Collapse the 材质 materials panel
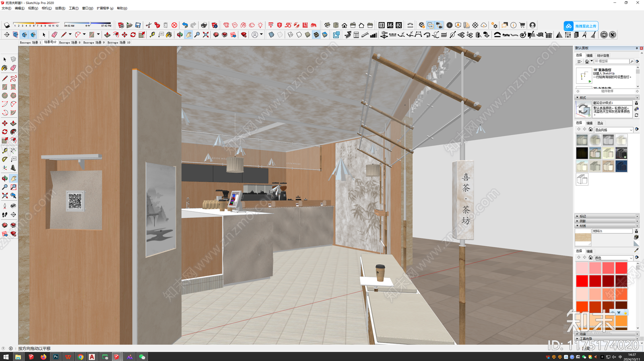Screen dimensions: 644x361 (x=607, y=226)
